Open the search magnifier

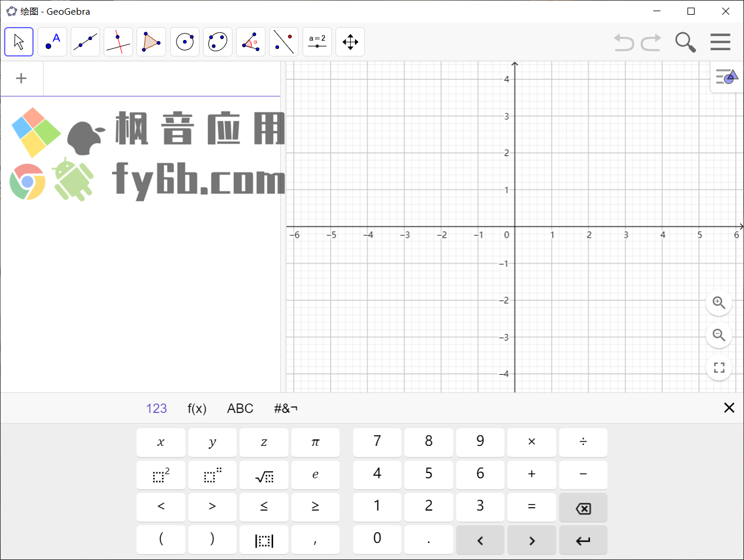685,42
